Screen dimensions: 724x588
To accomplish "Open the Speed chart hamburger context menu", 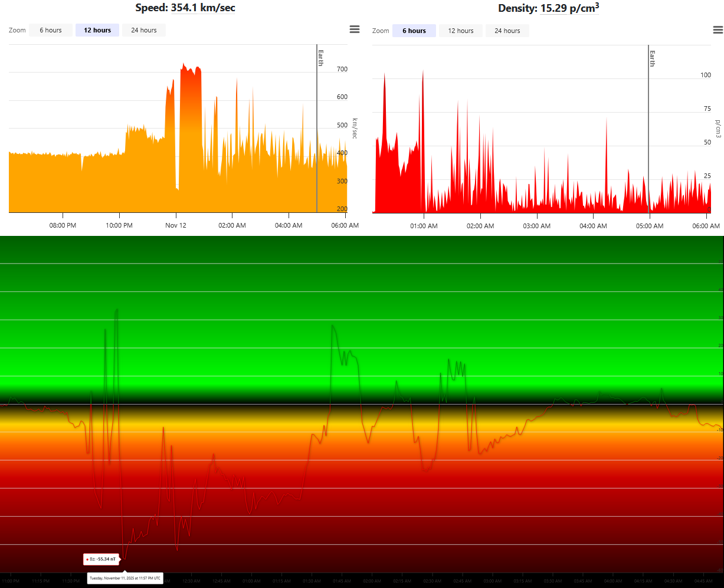I will [354, 29].
